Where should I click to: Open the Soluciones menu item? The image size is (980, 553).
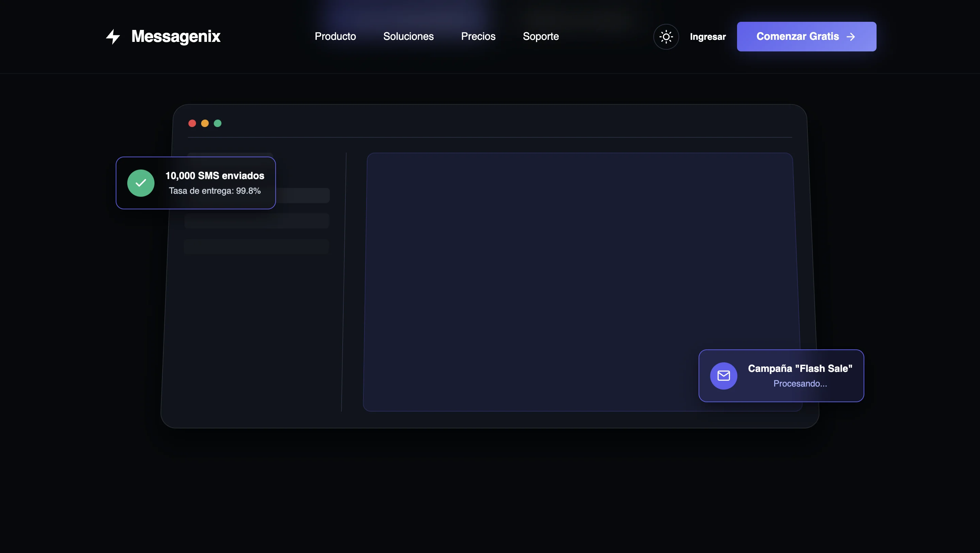[408, 36]
